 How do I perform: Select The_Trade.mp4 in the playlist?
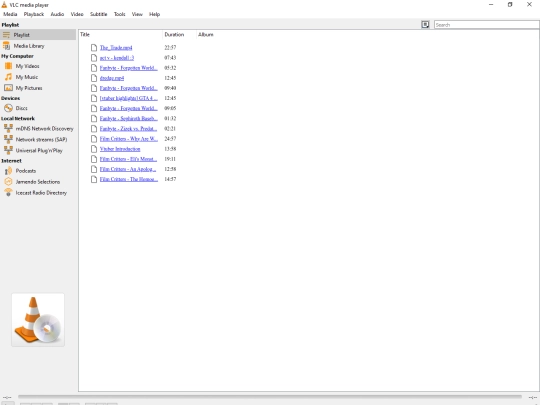tap(116, 48)
